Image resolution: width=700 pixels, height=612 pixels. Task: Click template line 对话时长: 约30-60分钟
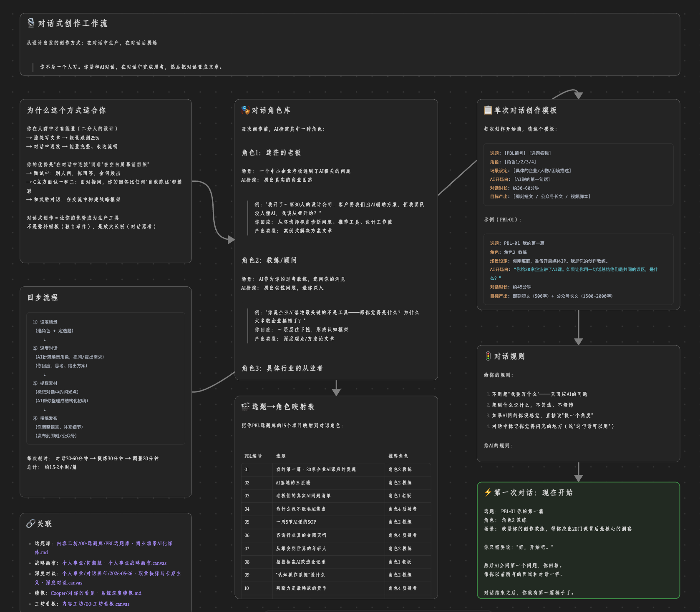click(x=514, y=188)
